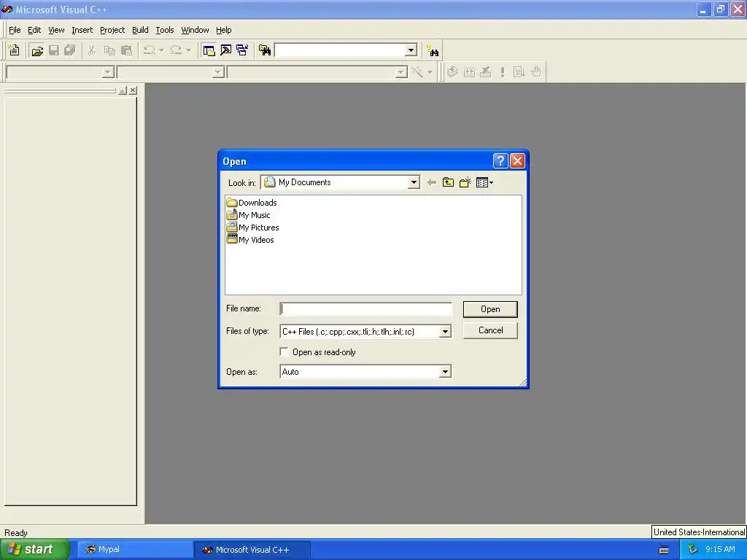Click the clock showing 9:15 AM

[x=720, y=549]
